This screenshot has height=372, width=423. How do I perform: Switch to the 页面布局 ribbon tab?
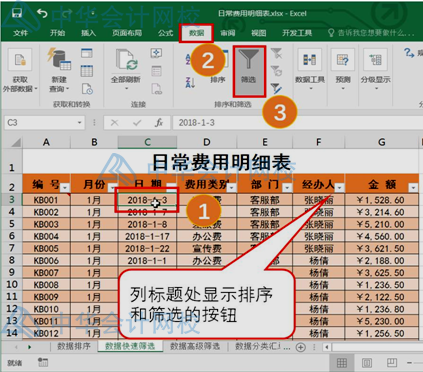[127, 33]
